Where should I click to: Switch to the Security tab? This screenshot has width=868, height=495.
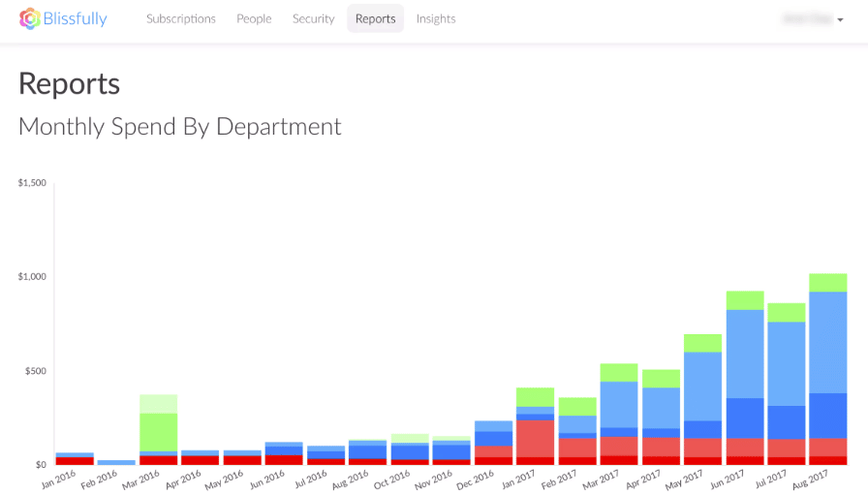pos(313,18)
